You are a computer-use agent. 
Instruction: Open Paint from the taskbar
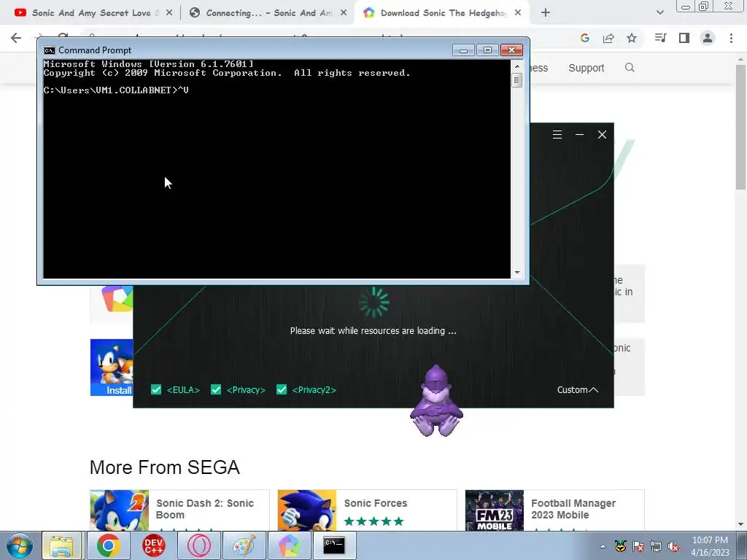[244, 545]
